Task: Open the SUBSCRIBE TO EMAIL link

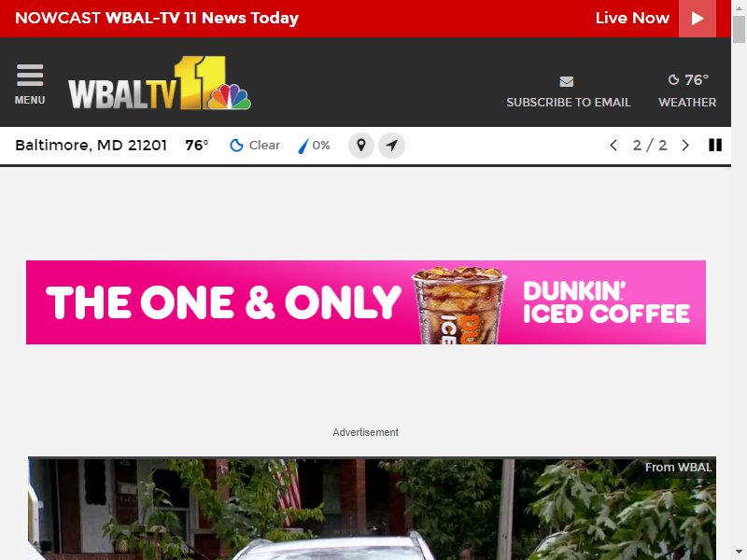Action: 569,103
